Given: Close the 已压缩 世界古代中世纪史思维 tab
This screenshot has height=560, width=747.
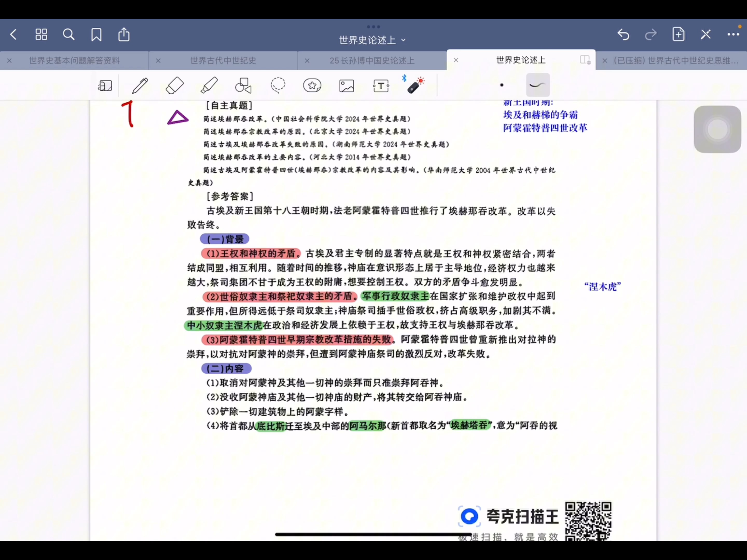Looking at the screenshot, I should tap(605, 61).
